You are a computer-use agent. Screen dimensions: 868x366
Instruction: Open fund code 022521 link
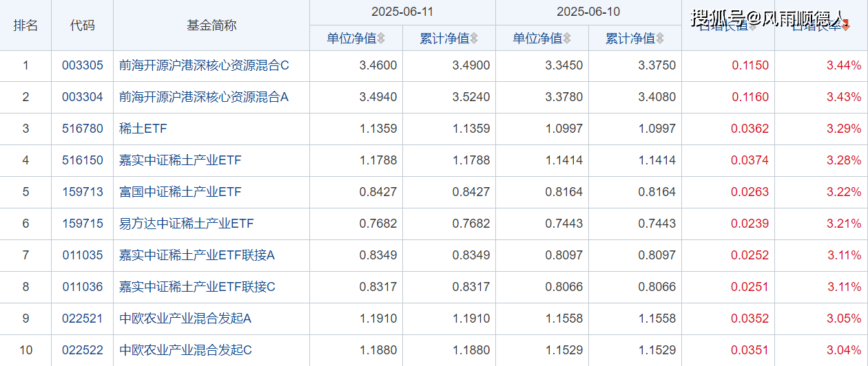[83, 319]
